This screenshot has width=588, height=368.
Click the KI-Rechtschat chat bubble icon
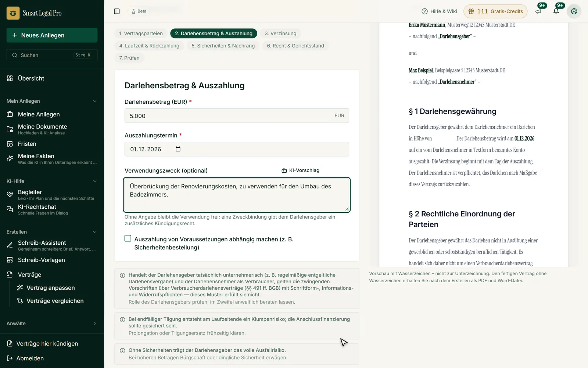pyautogui.click(x=10, y=209)
